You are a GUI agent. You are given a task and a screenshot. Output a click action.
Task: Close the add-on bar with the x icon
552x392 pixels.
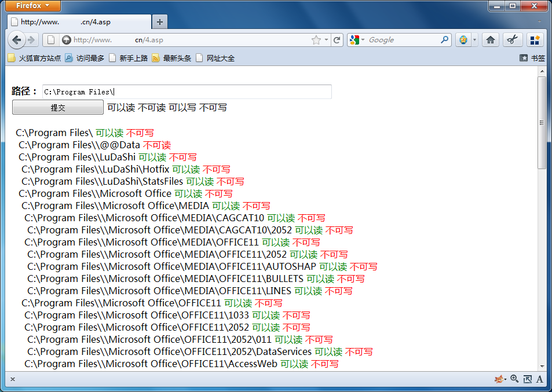(13, 379)
